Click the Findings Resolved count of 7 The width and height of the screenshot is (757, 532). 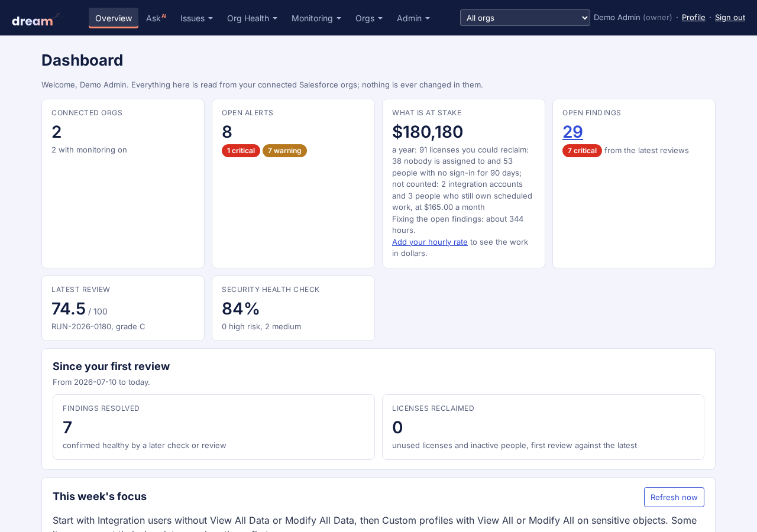click(67, 427)
